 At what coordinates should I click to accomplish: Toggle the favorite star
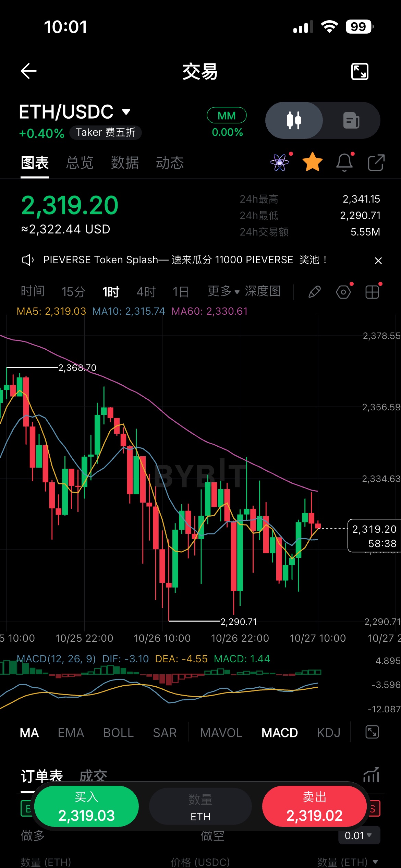[313, 162]
